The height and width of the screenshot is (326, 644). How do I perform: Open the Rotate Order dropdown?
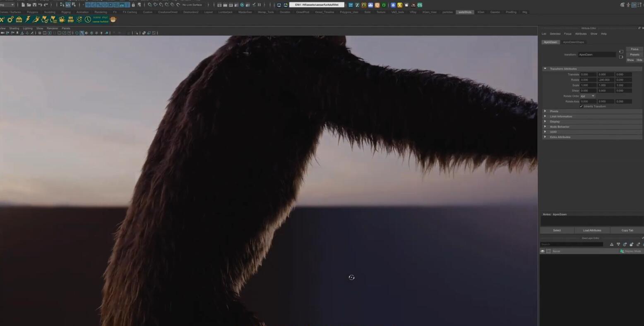(587, 96)
